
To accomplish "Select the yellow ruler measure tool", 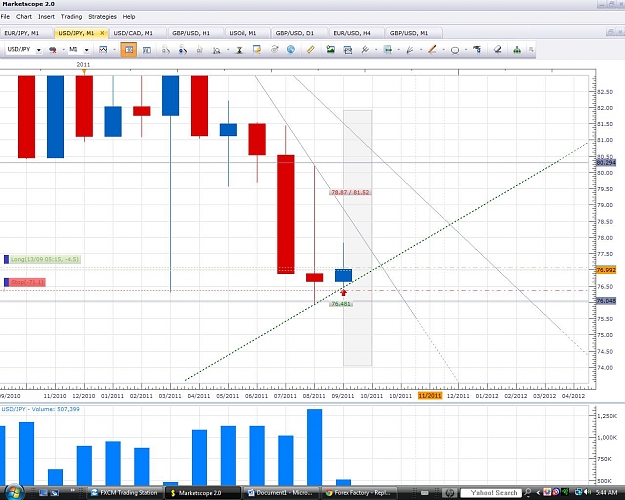I will (x=311, y=49).
